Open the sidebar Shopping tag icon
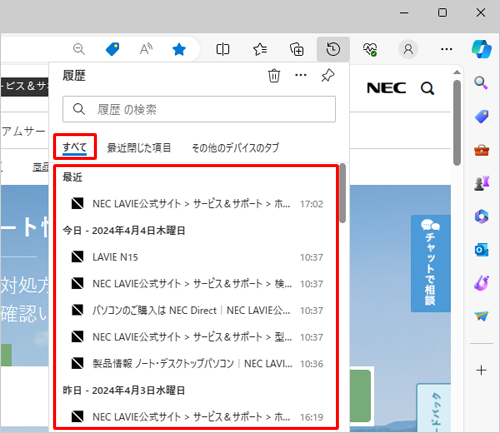The image size is (500, 433). [x=482, y=116]
